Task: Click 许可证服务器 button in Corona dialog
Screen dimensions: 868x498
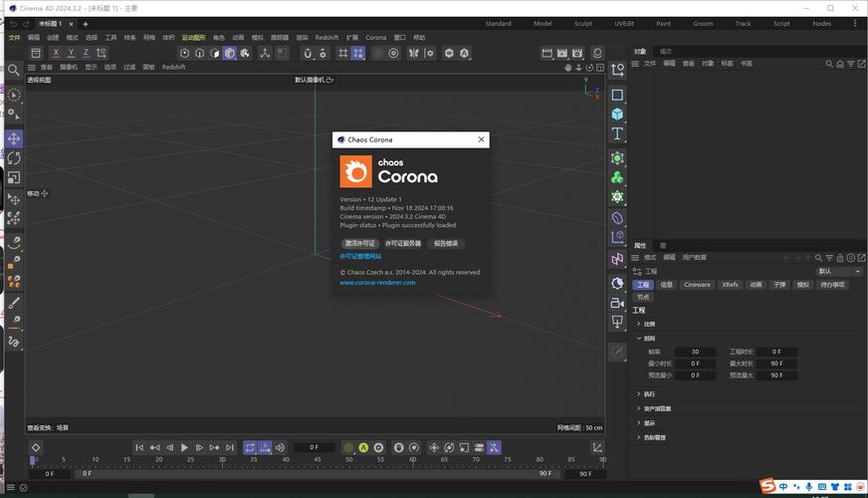Action: pos(403,244)
